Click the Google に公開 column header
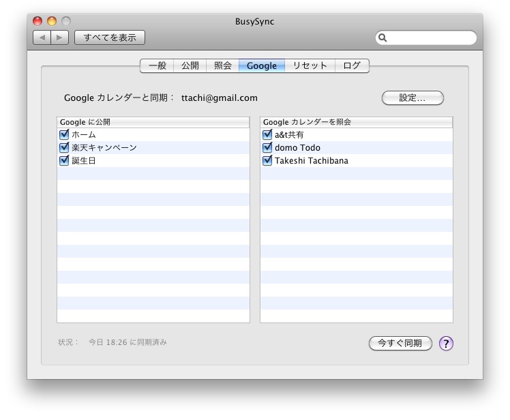This screenshot has height=420, width=510. point(153,122)
